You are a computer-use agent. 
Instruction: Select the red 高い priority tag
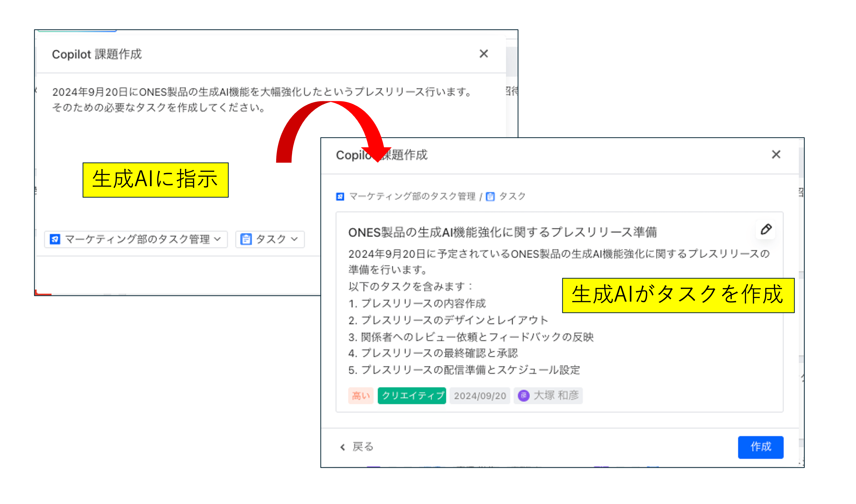click(361, 395)
